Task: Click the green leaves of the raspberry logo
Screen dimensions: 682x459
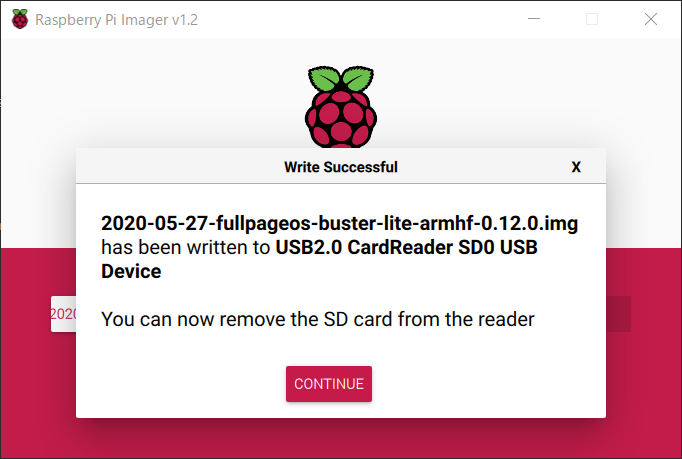Action: tap(341, 78)
